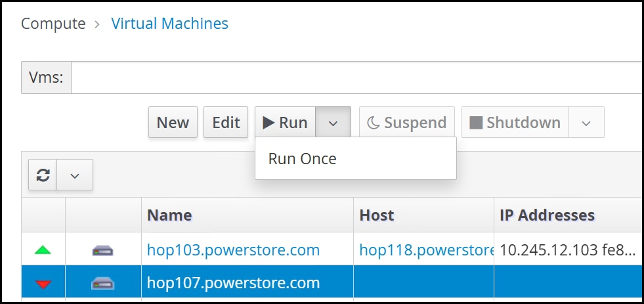Click the server type icon for hop103
The height and width of the screenshot is (304, 644).
tap(102, 250)
